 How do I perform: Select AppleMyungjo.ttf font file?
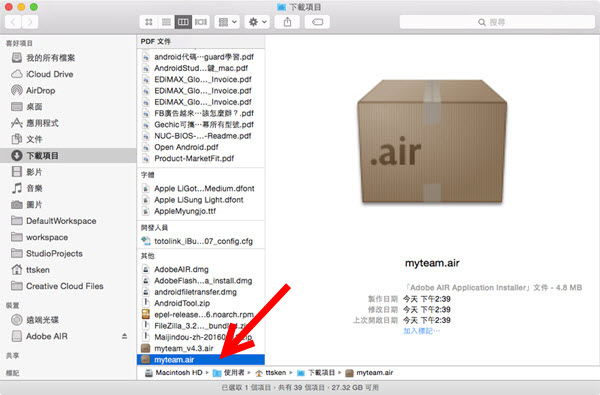click(x=201, y=211)
